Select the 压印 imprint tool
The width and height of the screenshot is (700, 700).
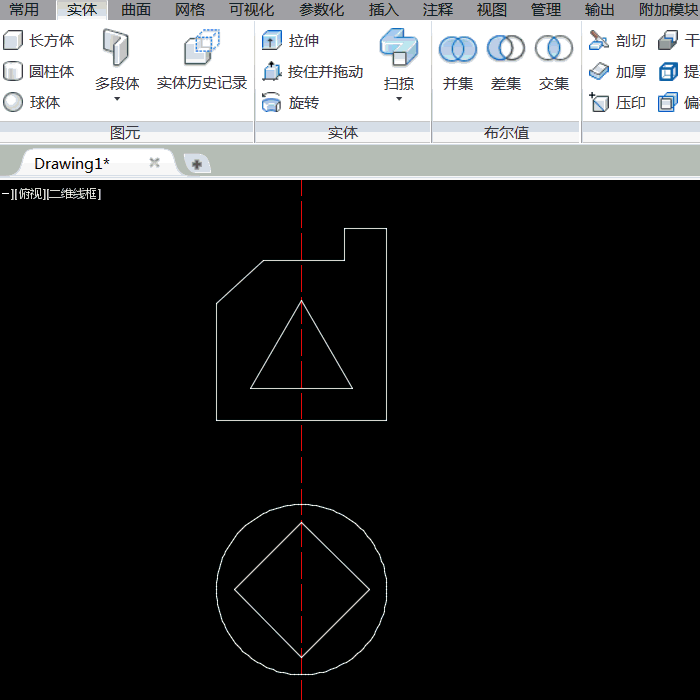(617, 102)
